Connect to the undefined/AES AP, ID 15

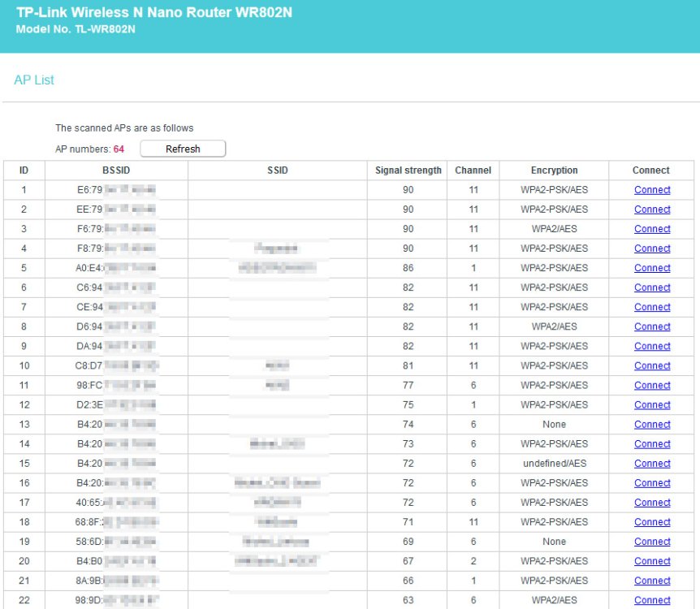(652, 464)
